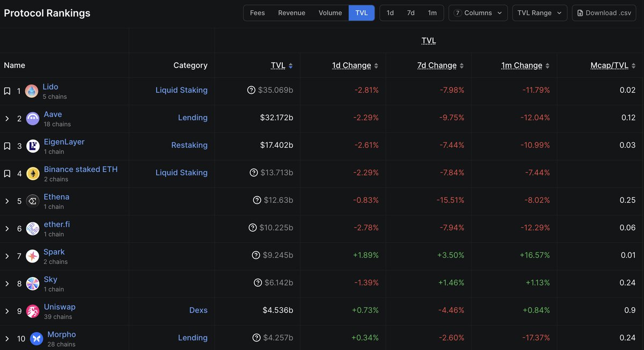Bookmark the EigenLayer row
This screenshot has width=644, height=350.
[x=7, y=146]
